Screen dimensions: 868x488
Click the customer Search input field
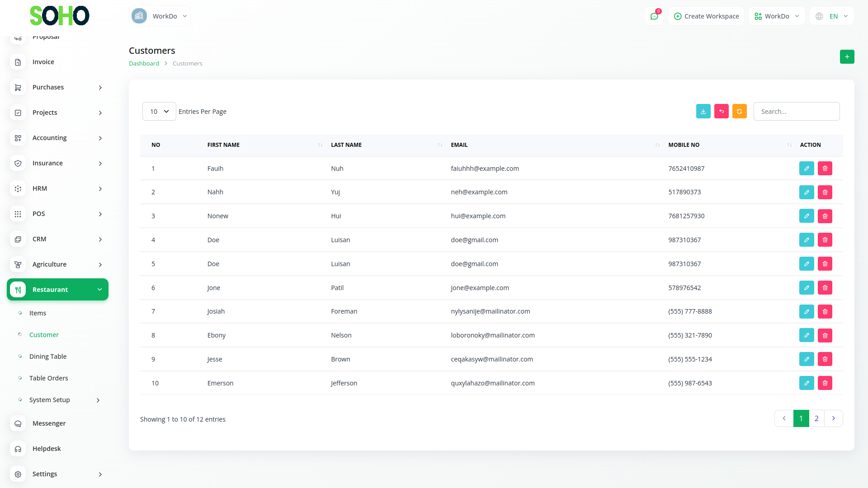796,112
